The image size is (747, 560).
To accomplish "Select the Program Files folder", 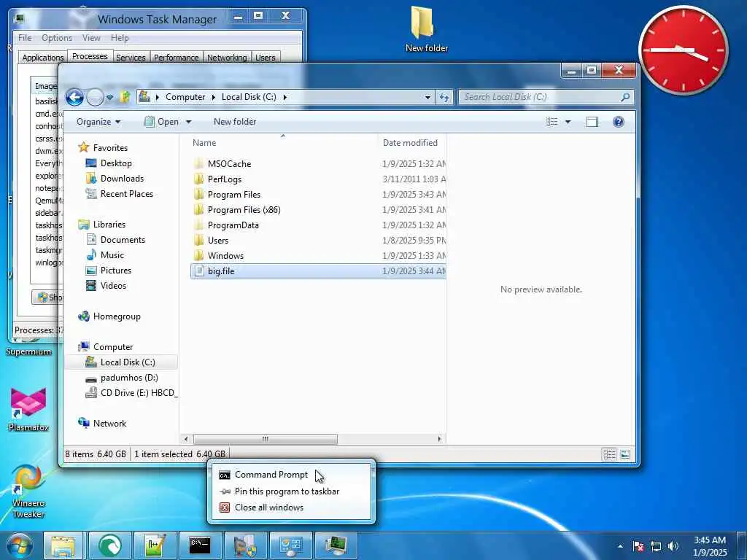I will pos(318,194).
